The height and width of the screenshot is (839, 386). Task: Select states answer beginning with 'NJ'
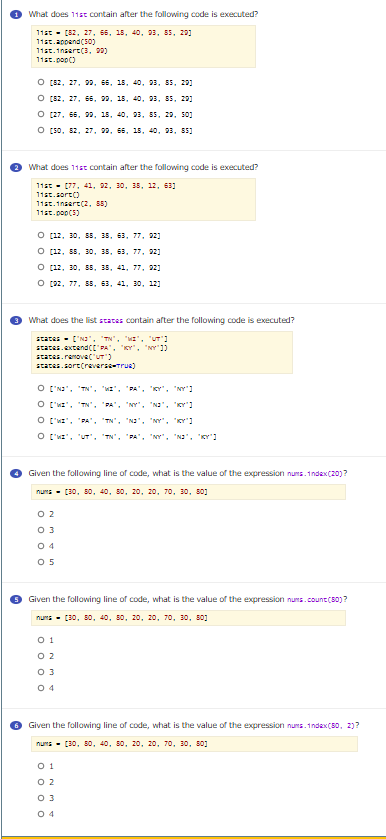pos(41,388)
